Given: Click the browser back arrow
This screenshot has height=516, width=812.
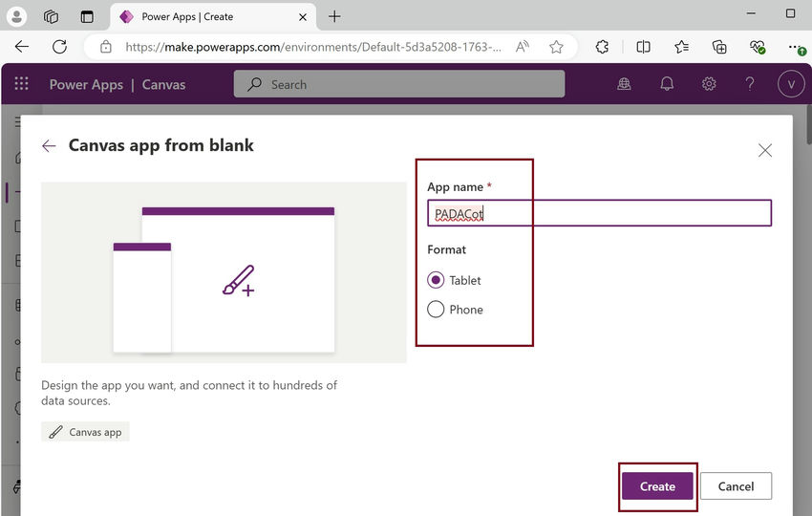Looking at the screenshot, I should point(22,47).
